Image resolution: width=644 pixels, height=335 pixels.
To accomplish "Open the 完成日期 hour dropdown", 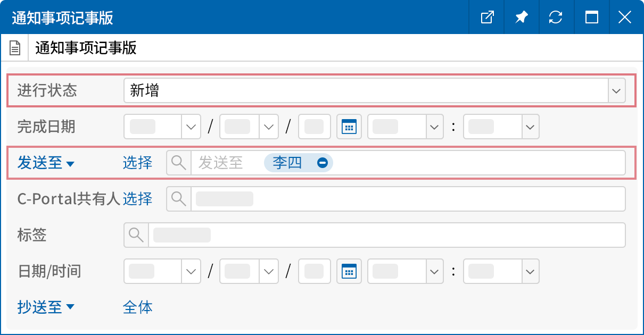I will 434,127.
